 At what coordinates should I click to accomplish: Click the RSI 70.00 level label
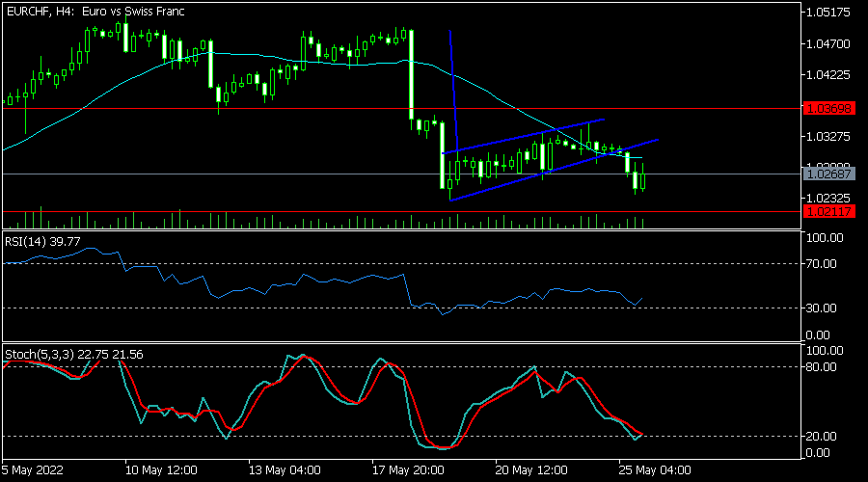[x=821, y=264]
